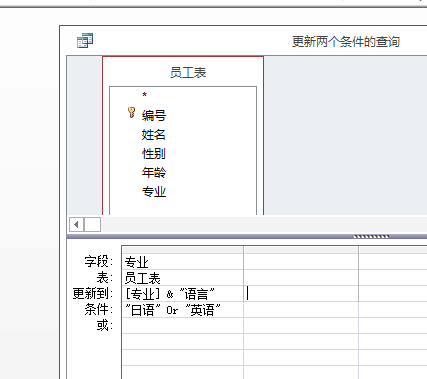The width and height of the screenshot is (427, 379).
Task: Click the 表 cell containing 员工表
Action: pyautogui.click(x=183, y=278)
